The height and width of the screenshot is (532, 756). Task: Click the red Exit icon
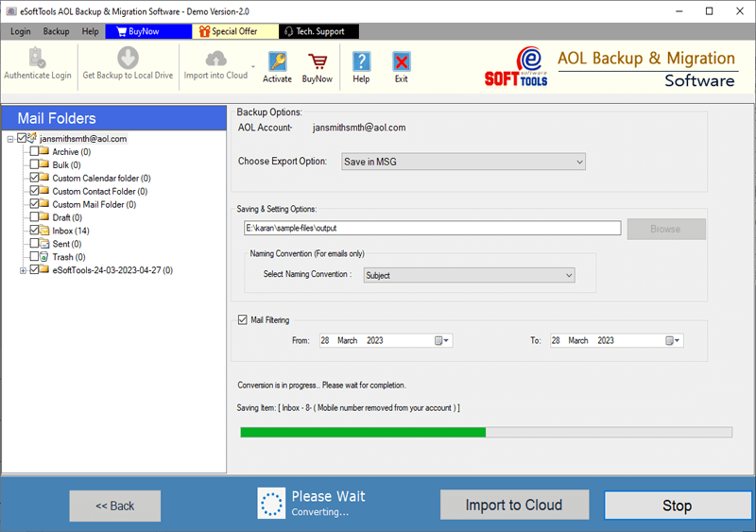click(402, 62)
